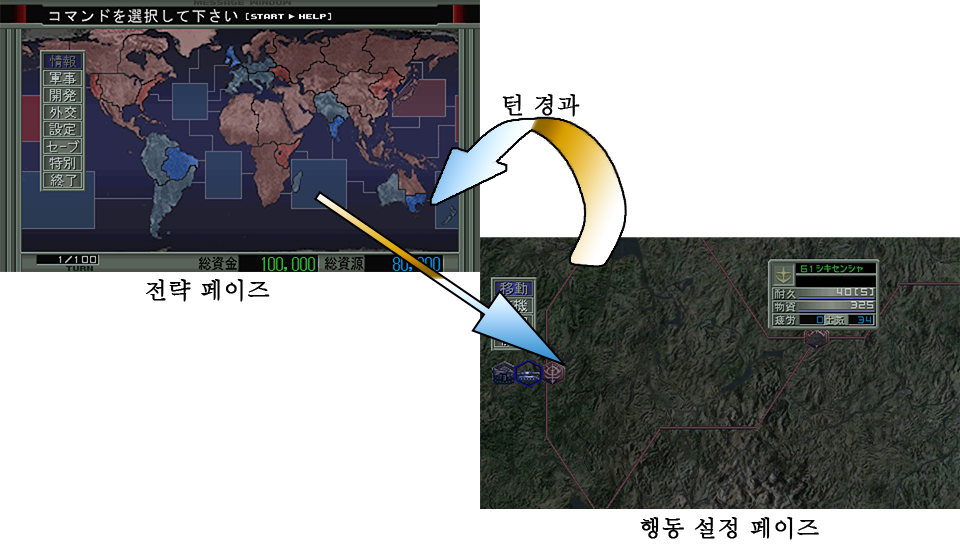Click the START ▶ HELP hint text

[288, 17]
